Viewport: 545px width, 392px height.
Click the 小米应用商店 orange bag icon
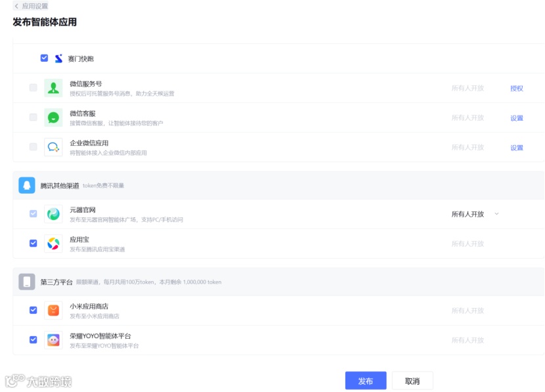pyautogui.click(x=53, y=311)
